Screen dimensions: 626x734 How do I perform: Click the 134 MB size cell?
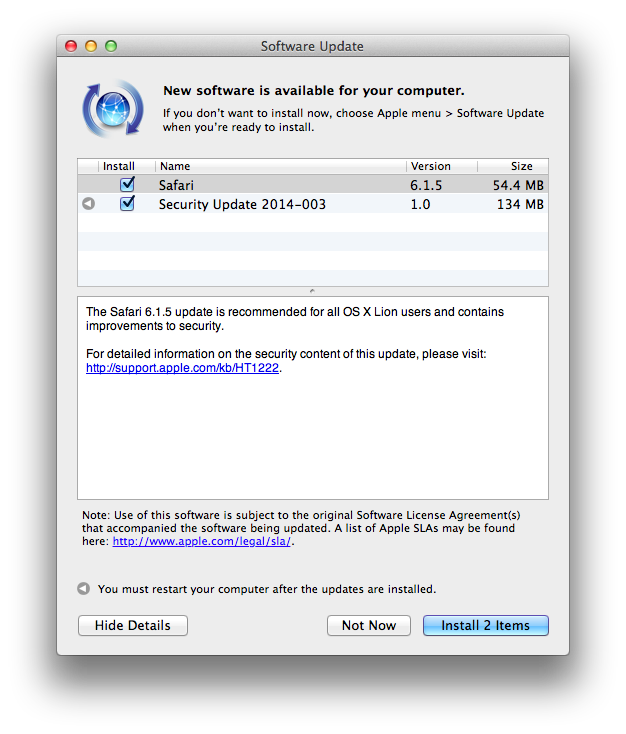coord(520,205)
